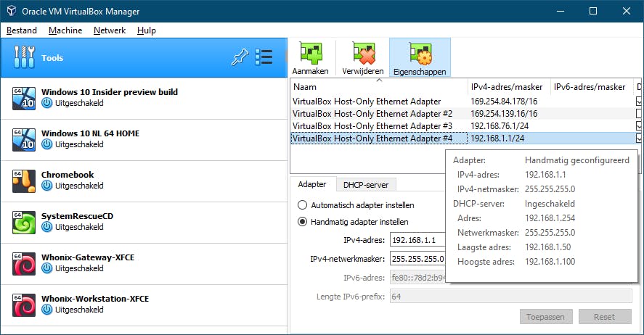Viewport: 644px width, 335px height.
Task: Click the 192.168.1.1/24 address cell
Action: tap(497, 138)
